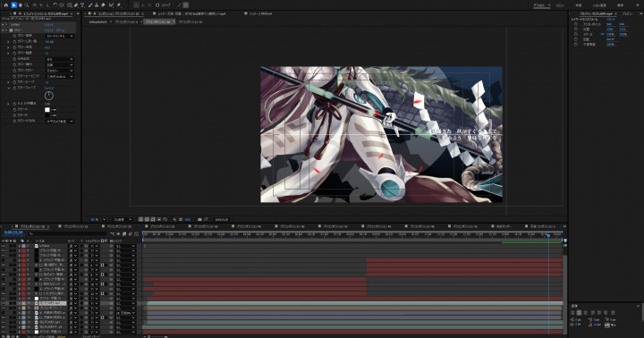Toggle the fx switch of the グロー effect
The image size is (644, 338).
[6, 30]
